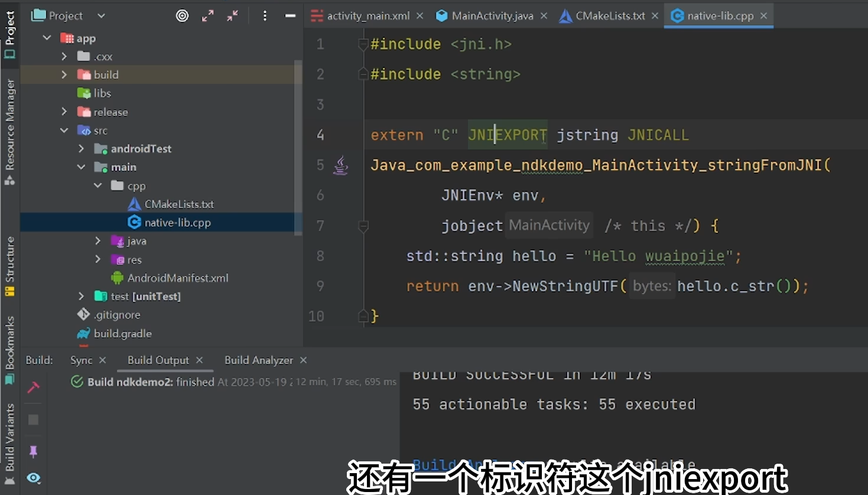Image resolution: width=868 pixels, height=495 pixels.
Task: Expand the .cxx folder
Action: 64,56
